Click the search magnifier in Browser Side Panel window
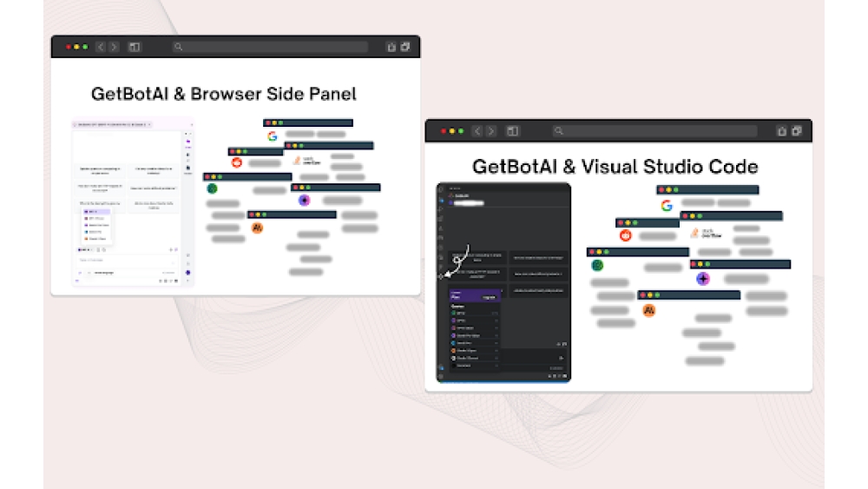 [x=178, y=47]
